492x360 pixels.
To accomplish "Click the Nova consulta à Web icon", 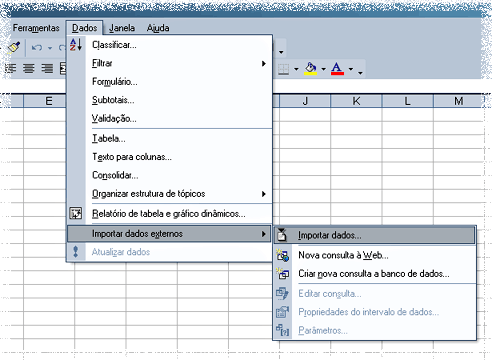I will tap(283, 255).
